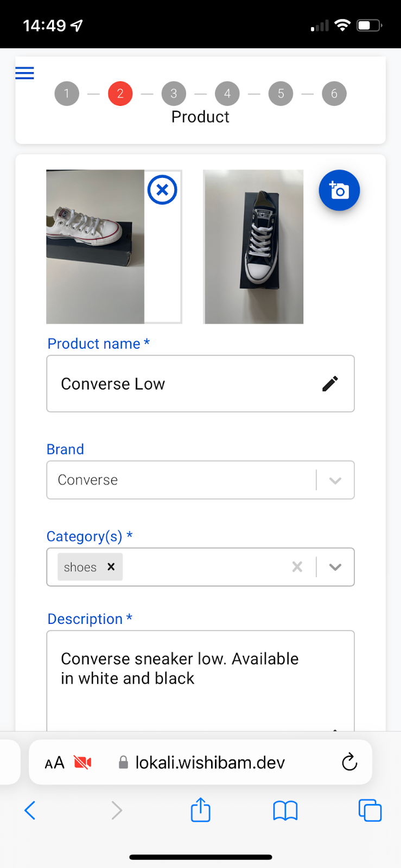
Task: Jump to step 3 in the stepper
Action: pos(174,93)
